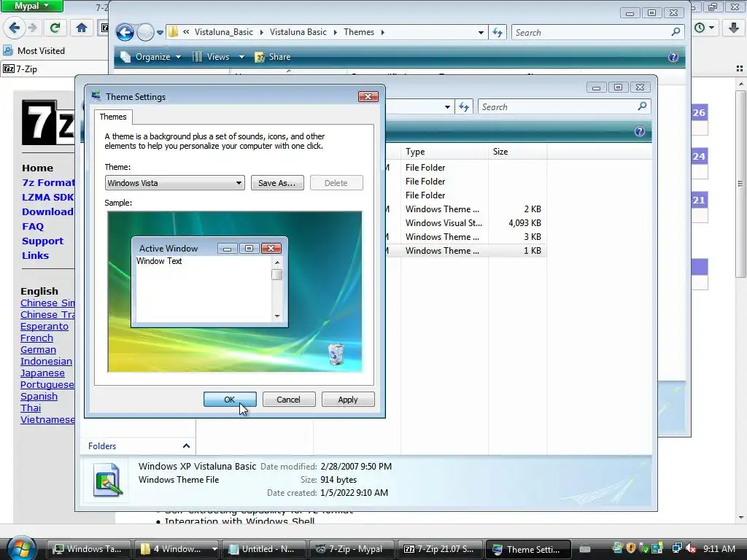Viewport: 747px width, 560px height.
Task: Select the Themes tab
Action: 113,117
